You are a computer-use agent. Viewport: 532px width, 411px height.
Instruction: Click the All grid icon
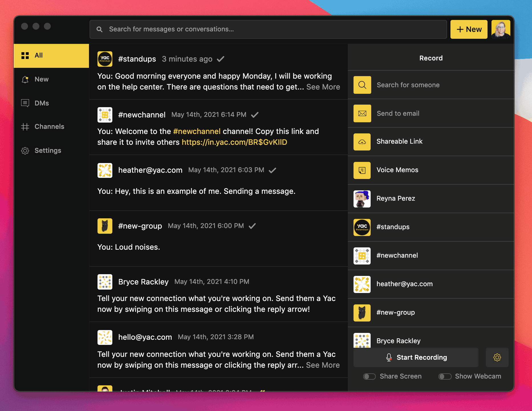coord(25,56)
